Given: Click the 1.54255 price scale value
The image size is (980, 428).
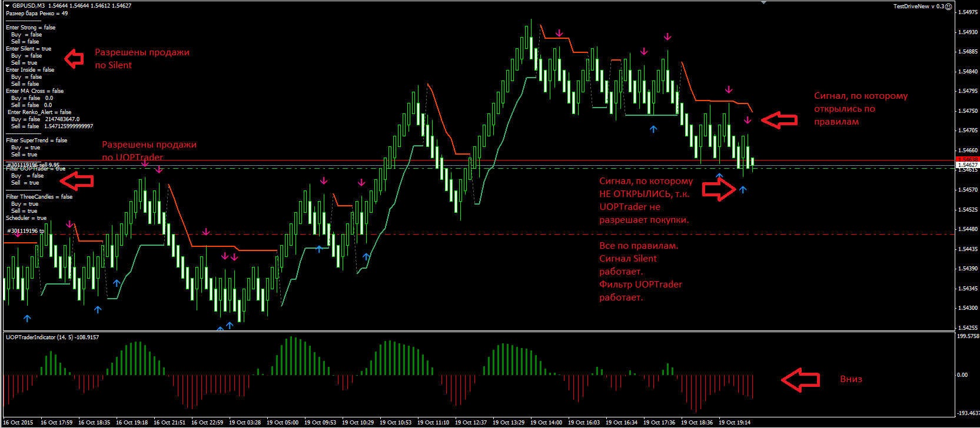Looking at the screenshot, I should pos(968,328).
